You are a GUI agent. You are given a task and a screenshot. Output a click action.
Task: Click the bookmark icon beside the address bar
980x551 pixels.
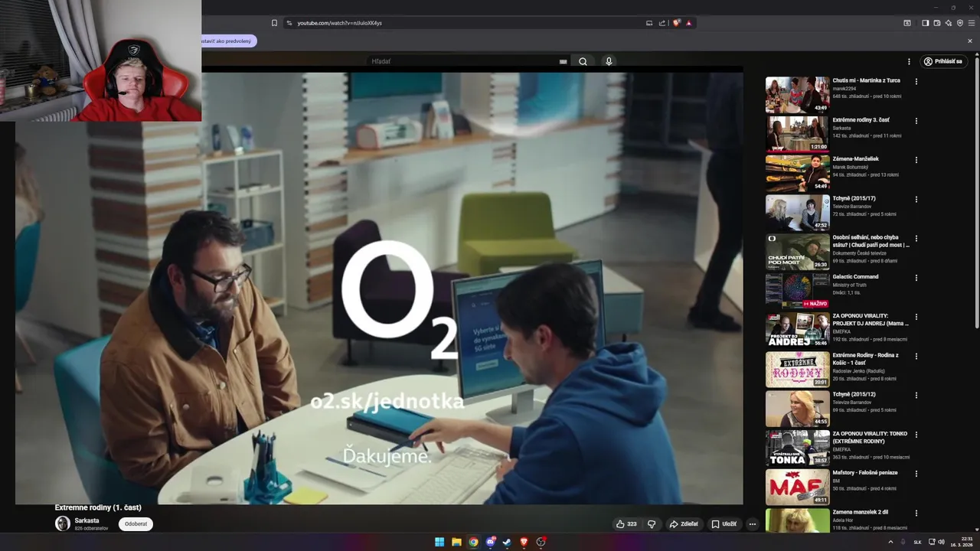(274, 23)
